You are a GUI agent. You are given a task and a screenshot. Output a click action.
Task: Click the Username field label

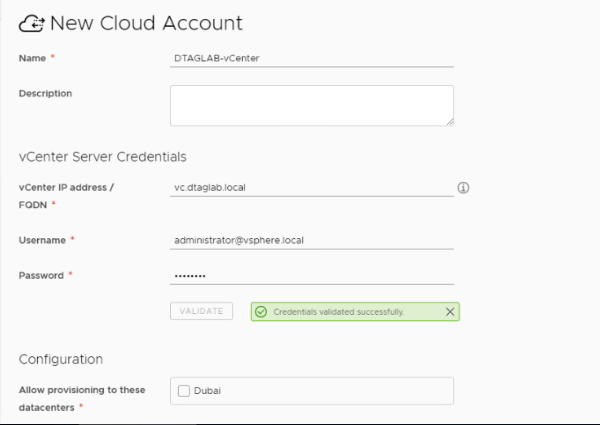(43, 240)
